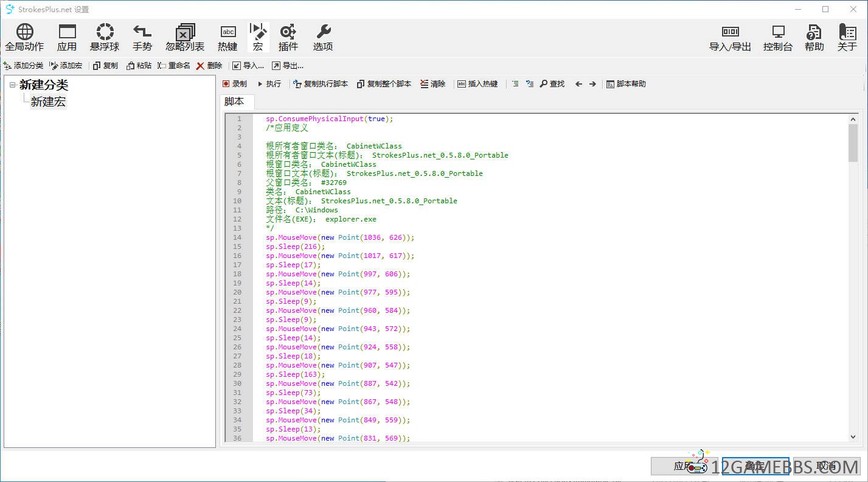Click 重命名 rename
The width and height of the screenshot is (868, 482).
tap(174, 66)
